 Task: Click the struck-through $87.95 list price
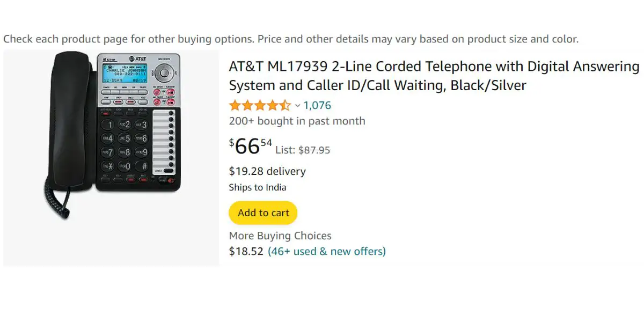coord(314,150)
